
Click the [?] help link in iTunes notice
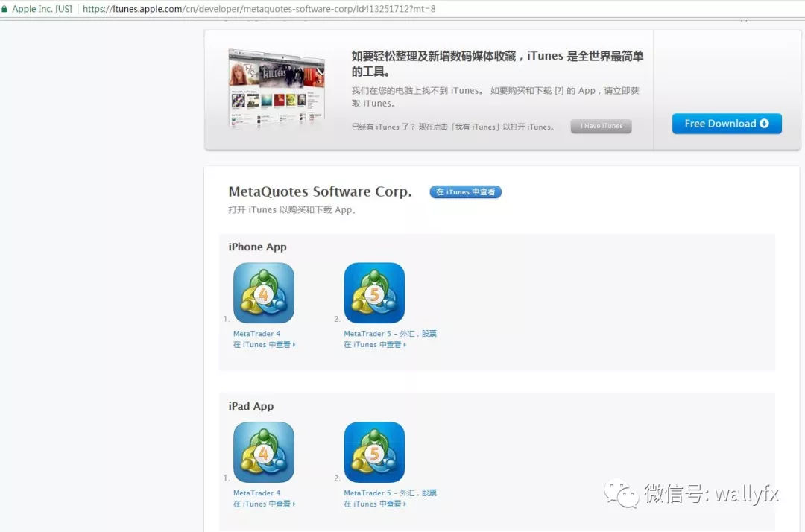pos(558,91)
